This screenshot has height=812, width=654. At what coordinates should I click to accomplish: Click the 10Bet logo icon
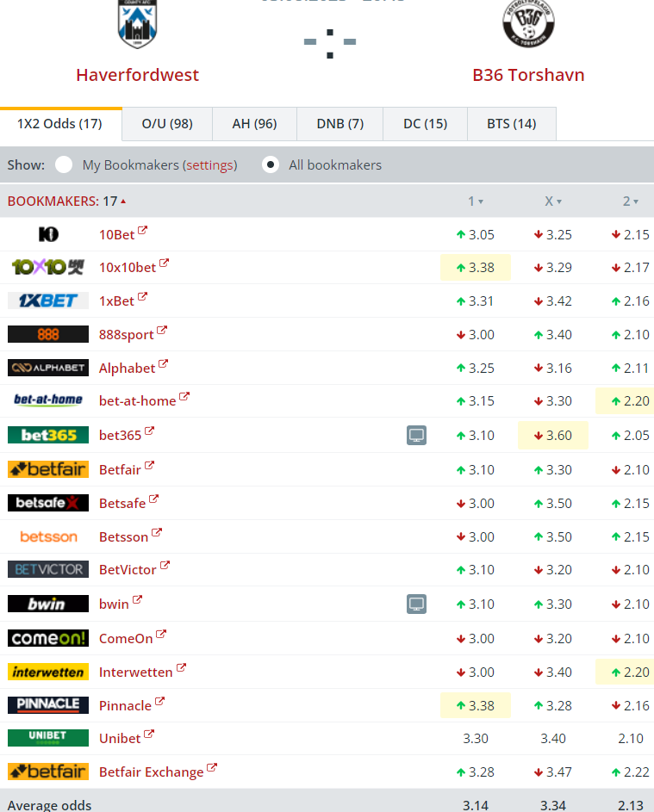[x=48, y=234]
